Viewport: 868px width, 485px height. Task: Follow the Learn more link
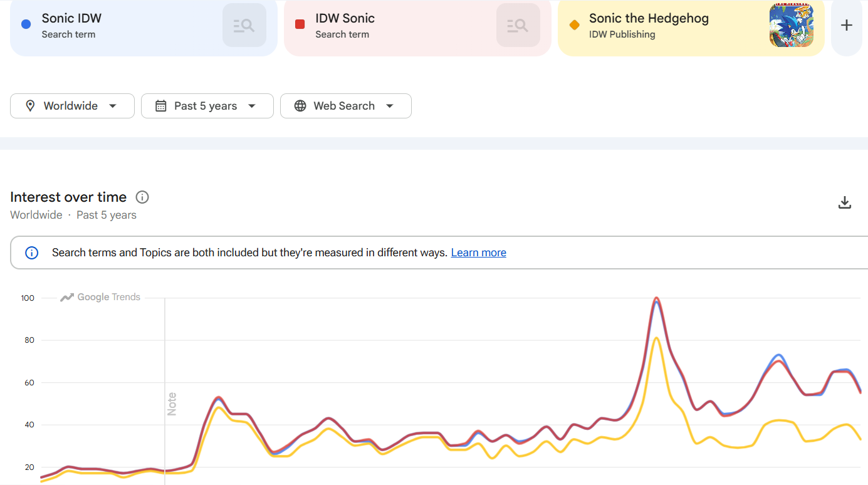pyautogui.click(x=479, y=253)
